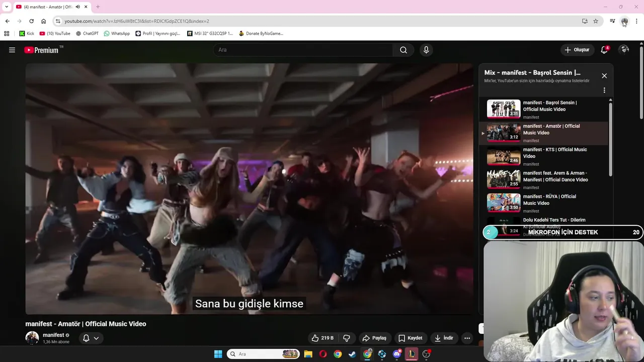Go to browser home page

[43, 21]
